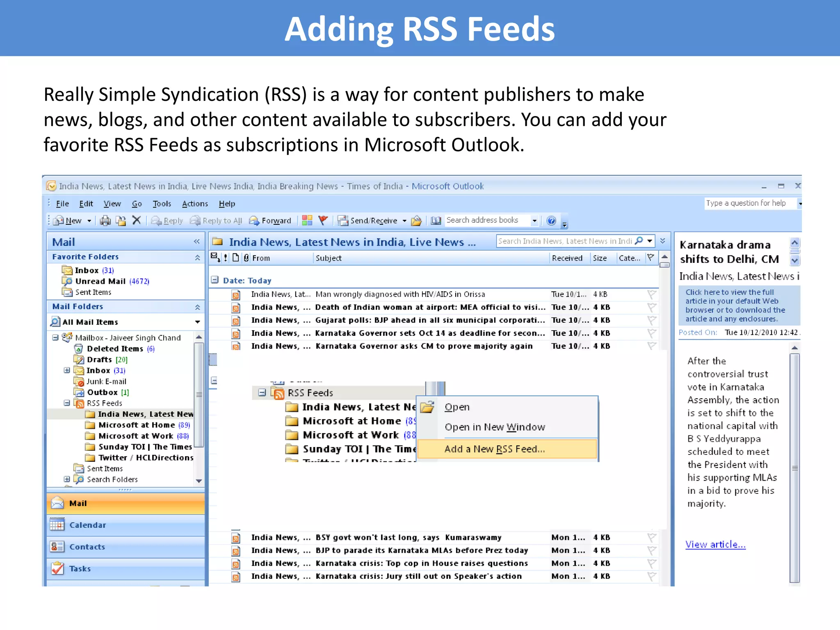
Task: Open the Actions menu
Action: pos(195,204)
